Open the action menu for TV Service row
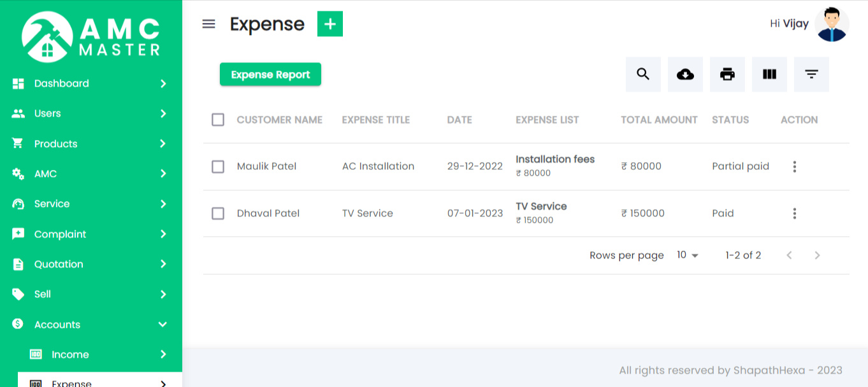Viewport: 868px width, 387px height. (x=794, y=213)
